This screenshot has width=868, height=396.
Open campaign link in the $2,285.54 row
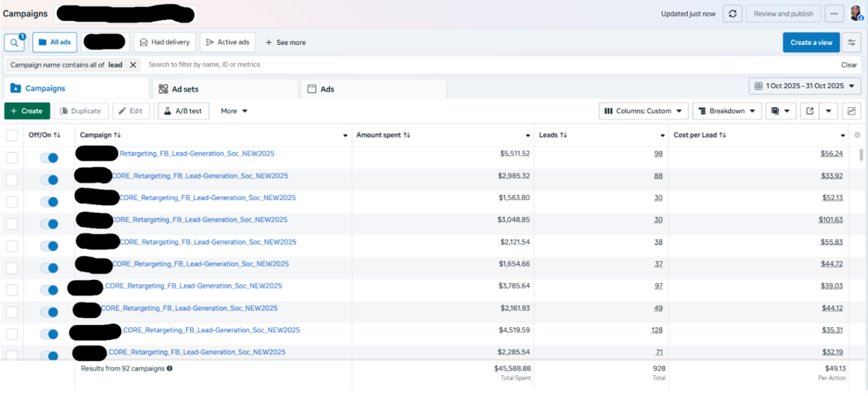197,352
